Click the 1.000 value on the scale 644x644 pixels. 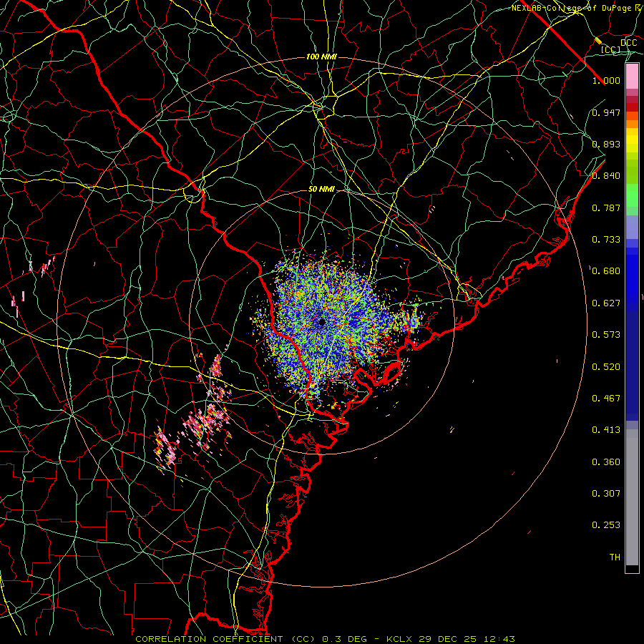(x=606, y=80)
